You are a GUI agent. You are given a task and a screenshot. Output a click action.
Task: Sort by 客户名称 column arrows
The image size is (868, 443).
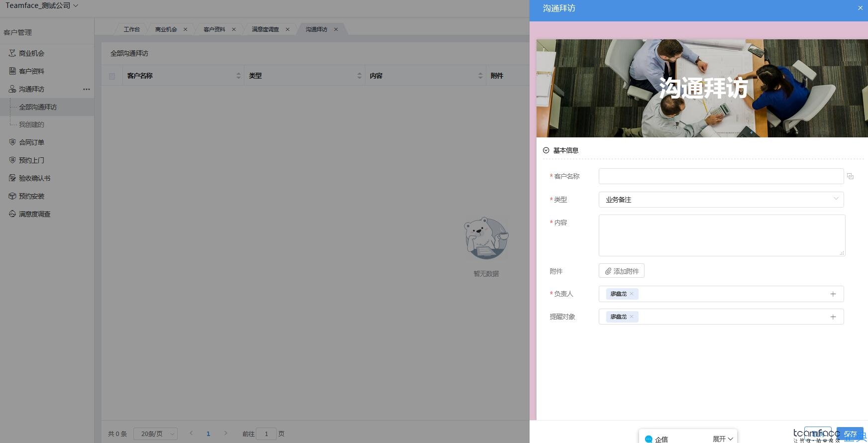(238, 76)
